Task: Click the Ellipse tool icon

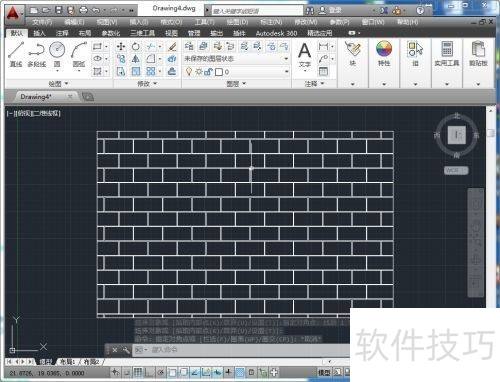Action: click(97, 59)
